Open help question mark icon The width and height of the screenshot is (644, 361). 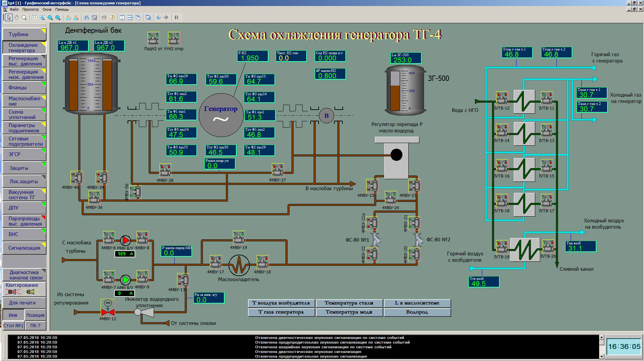coord(112,17)
